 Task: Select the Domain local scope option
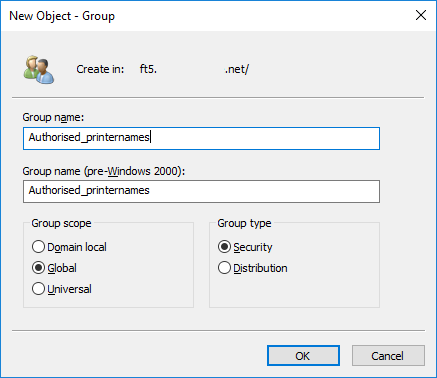coord(69,247)
